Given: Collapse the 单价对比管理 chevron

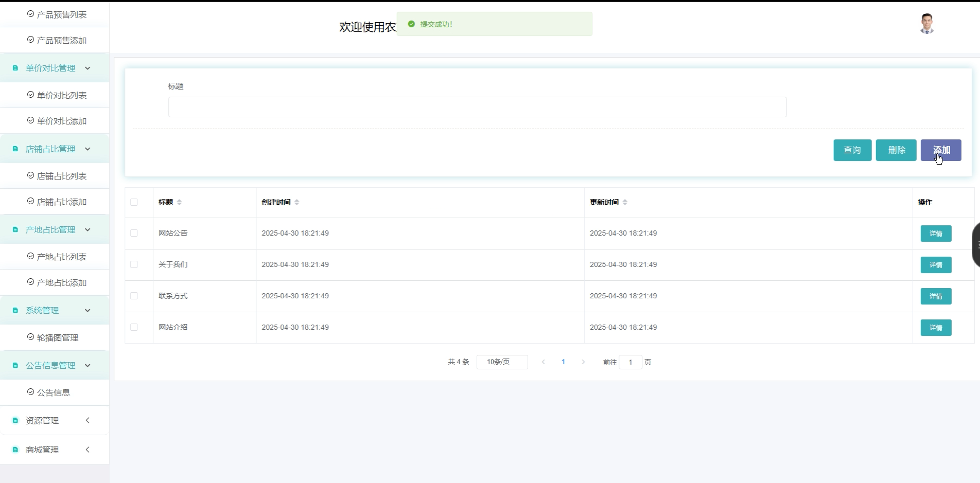Looking at the screenshot, I should click(x=87, y=68).
